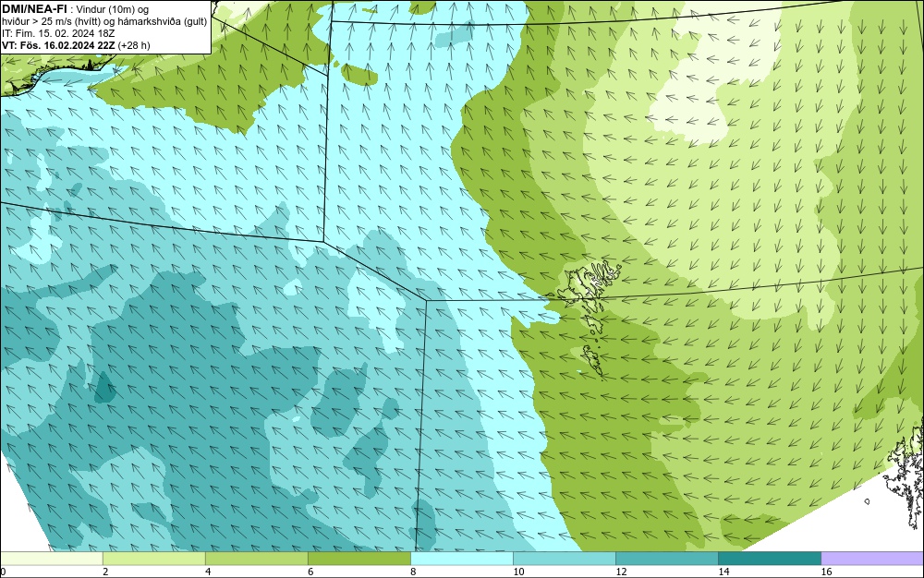Viewport: 924px width, 578px height.
Task: Click the legend label '12'
Action: (x=621, y=572)
